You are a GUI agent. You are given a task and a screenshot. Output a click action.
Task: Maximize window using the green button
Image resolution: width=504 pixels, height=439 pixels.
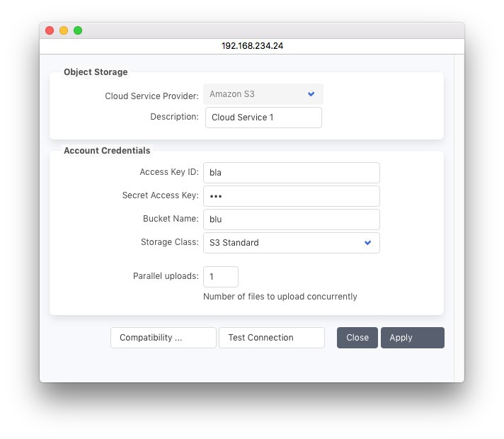point(78,30)
